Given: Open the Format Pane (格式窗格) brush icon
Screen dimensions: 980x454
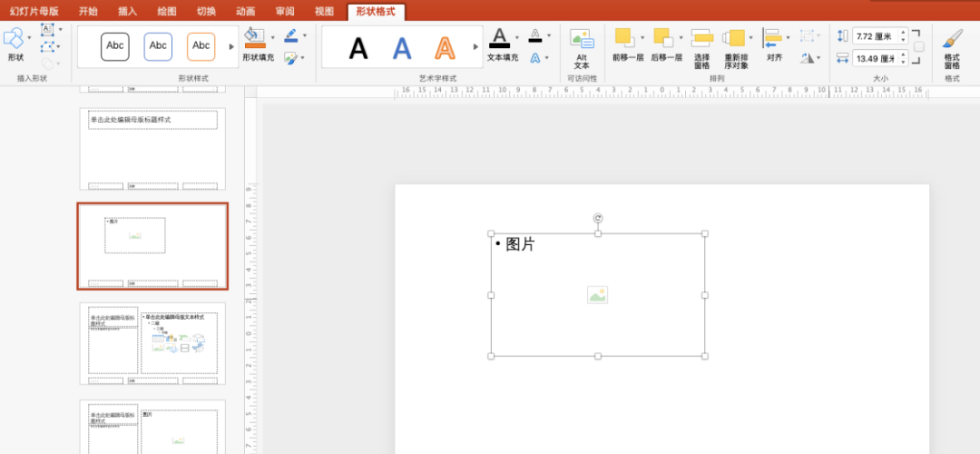Looking at the screenshot, I should click(x=952, y=40).
